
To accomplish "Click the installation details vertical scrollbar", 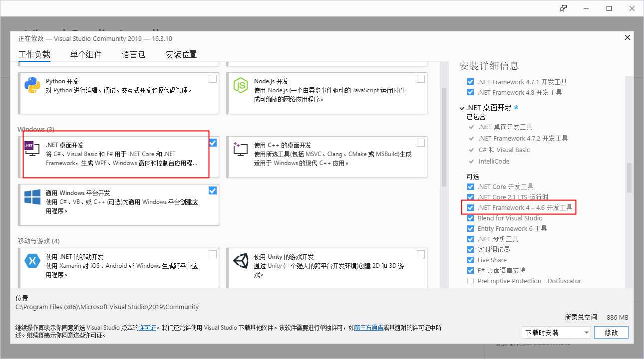I will (629, 177).
